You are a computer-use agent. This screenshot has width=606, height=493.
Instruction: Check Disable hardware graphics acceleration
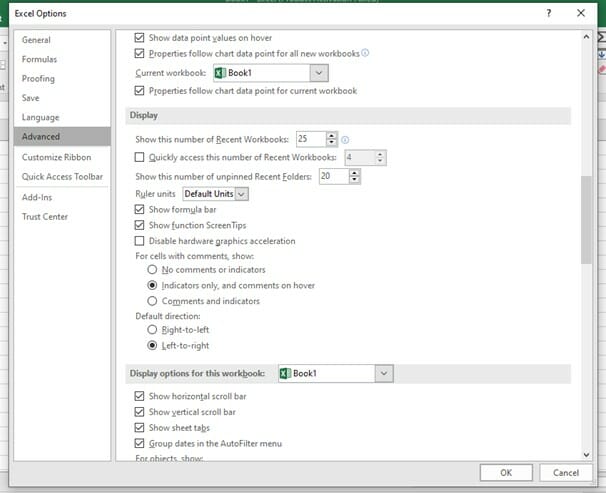139,241
